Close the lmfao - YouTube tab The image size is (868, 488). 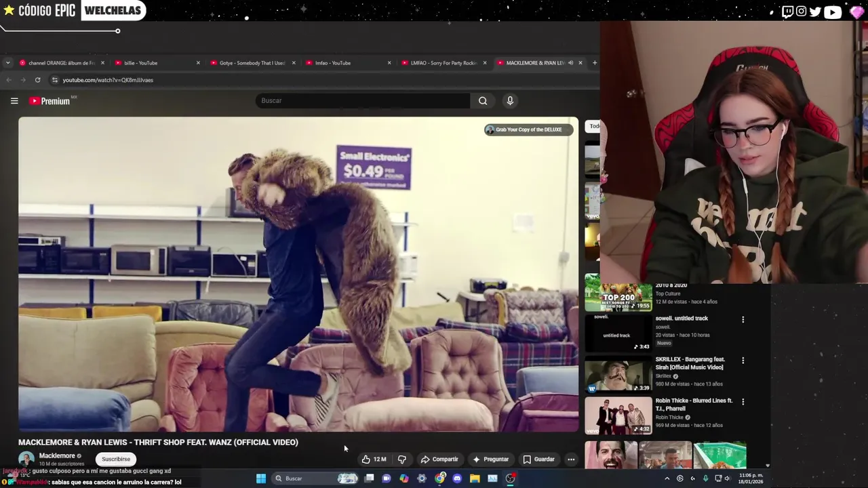pyautogui.click(x=389, y=63)
